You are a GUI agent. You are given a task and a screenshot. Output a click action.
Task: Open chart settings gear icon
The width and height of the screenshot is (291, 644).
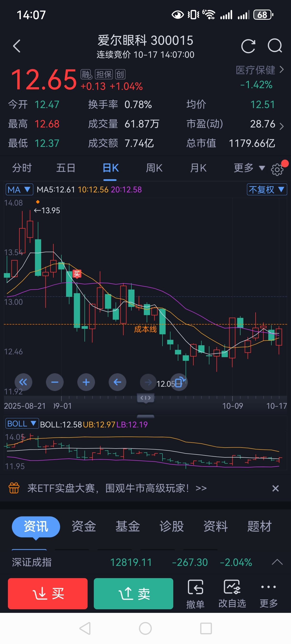pyautogui.click(x=277, y=169)
